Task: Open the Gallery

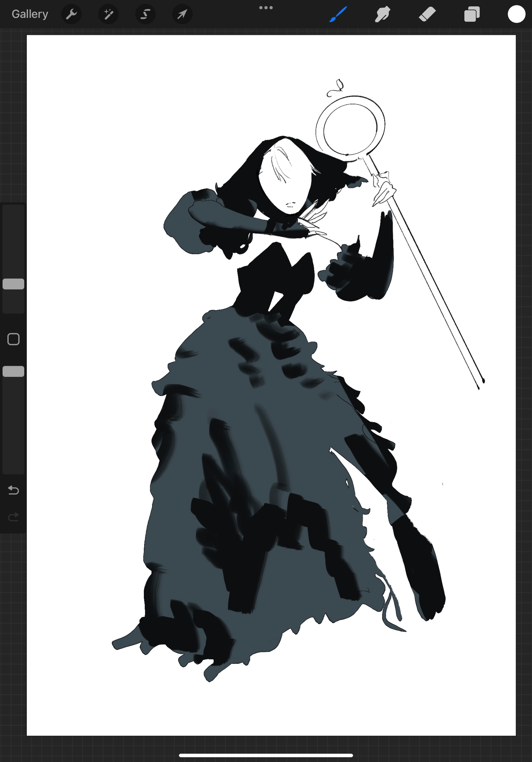Action: pyautogui.click(x=30, y=14)
